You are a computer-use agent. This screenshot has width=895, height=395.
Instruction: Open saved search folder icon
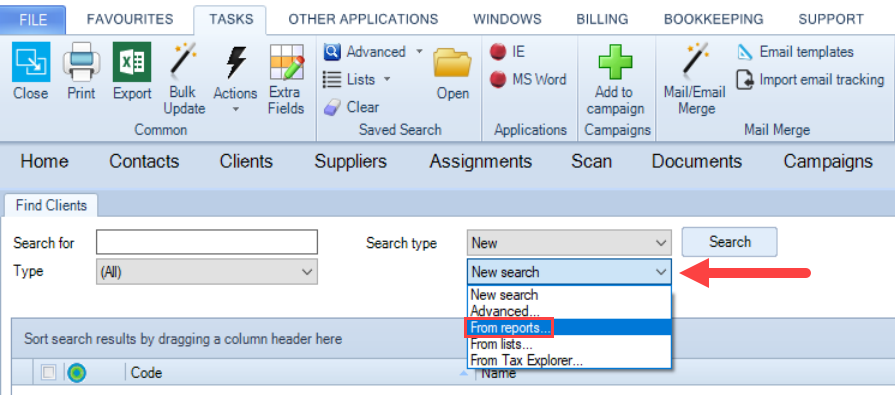[x=452, y=62]
